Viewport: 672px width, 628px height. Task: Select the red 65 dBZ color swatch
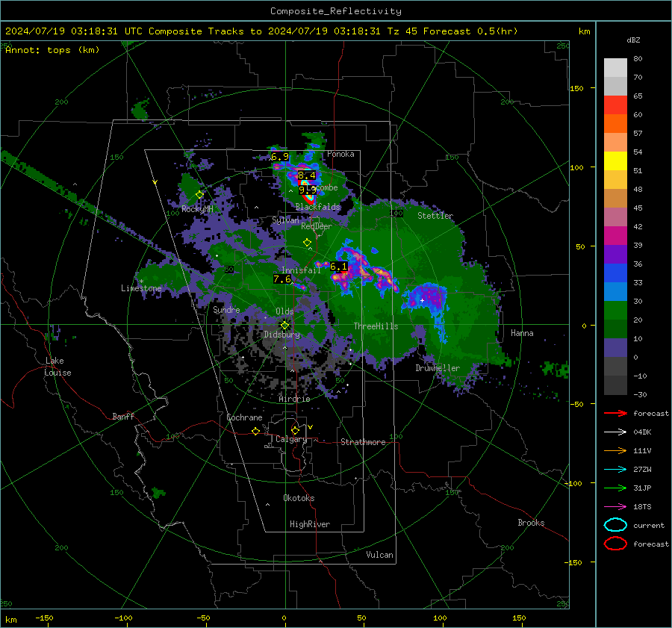pos(615,105)
